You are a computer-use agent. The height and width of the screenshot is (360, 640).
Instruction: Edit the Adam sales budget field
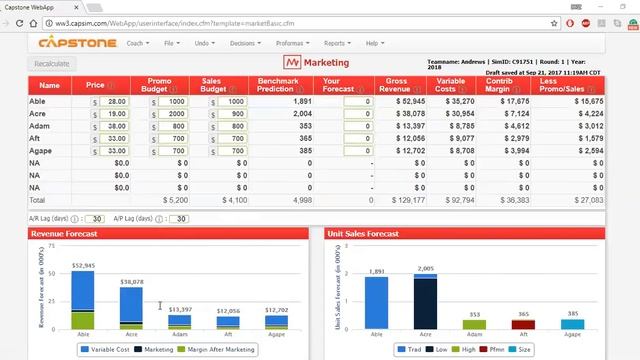(x=232, y=126)
